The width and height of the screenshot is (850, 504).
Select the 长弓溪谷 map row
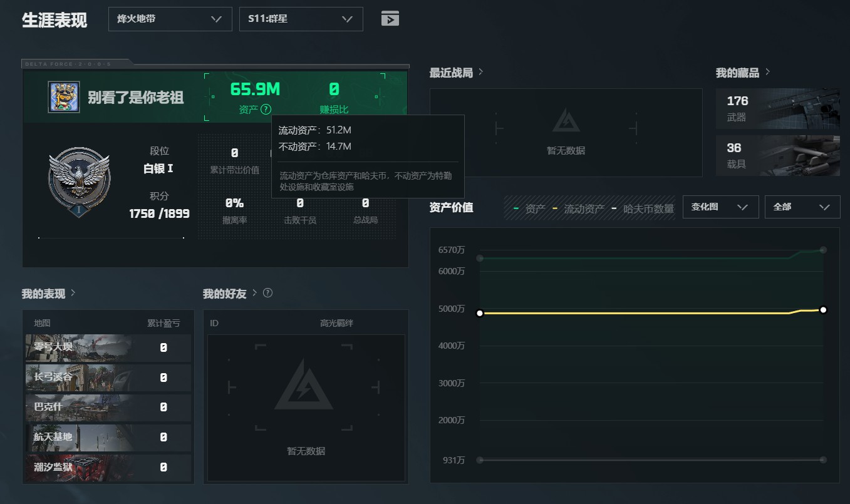click(108, 378)
